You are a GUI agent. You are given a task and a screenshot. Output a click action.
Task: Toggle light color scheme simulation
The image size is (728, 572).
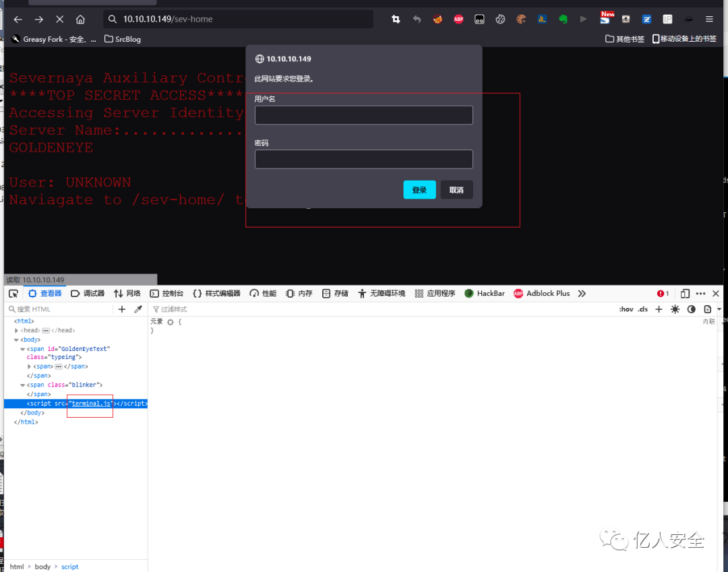[x=675, y=309]
